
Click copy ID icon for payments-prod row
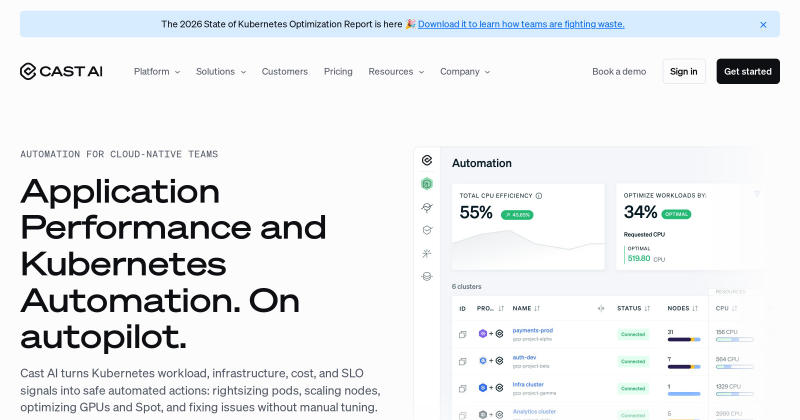point(462,334)
